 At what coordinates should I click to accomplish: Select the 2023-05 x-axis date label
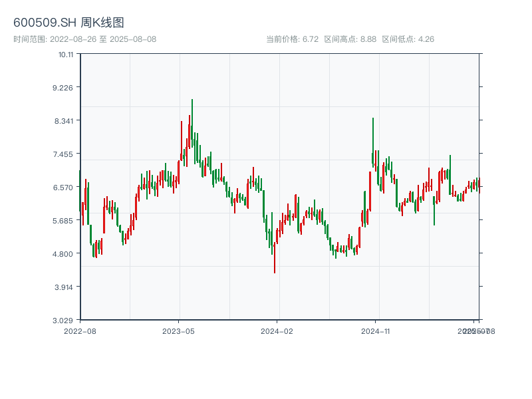click(x=178, y=331)
